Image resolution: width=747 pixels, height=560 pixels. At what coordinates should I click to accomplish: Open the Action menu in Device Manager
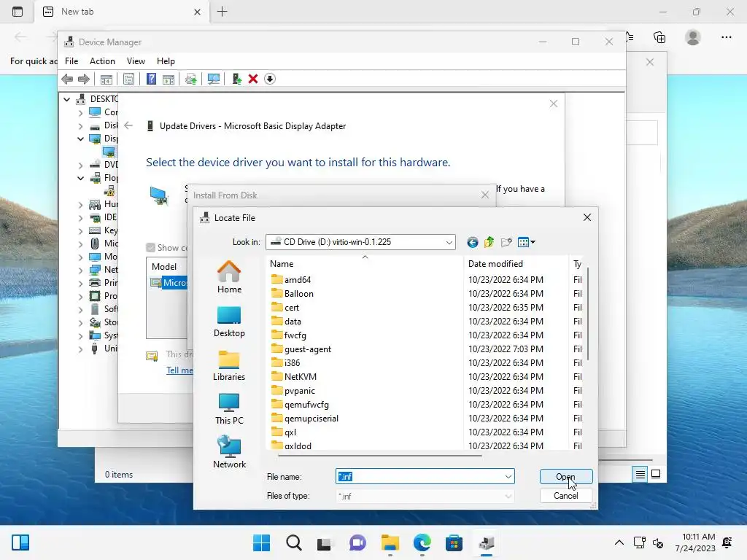click(102, 61)
